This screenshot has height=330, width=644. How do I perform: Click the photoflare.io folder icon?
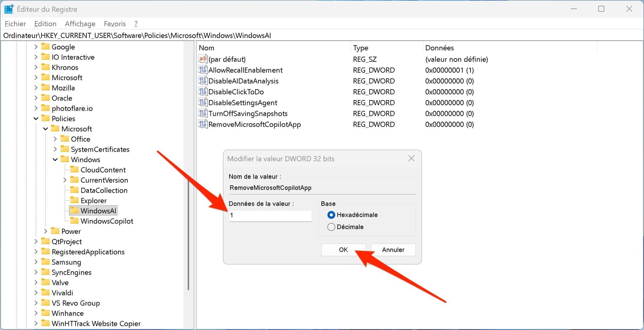tap(45, 108)
